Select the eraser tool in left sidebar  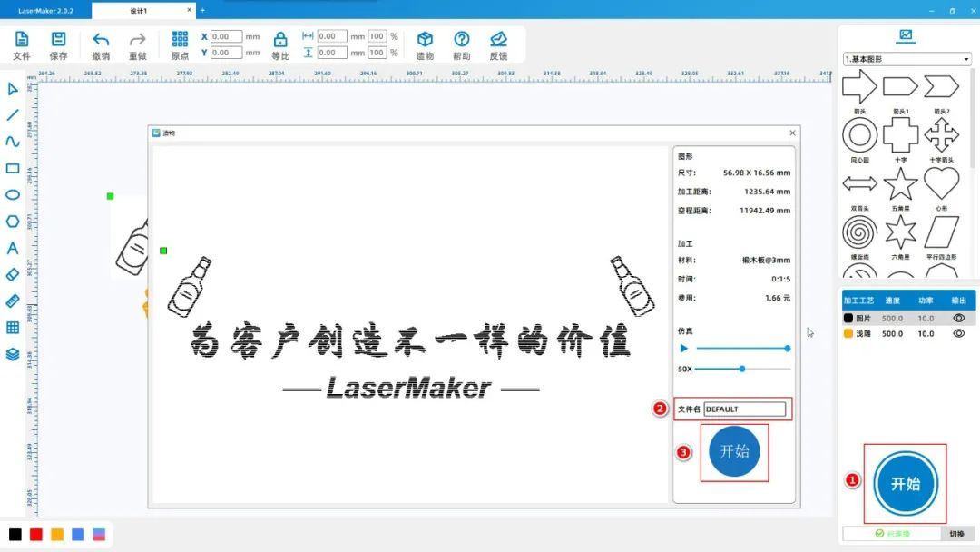[x=13, y=273]
